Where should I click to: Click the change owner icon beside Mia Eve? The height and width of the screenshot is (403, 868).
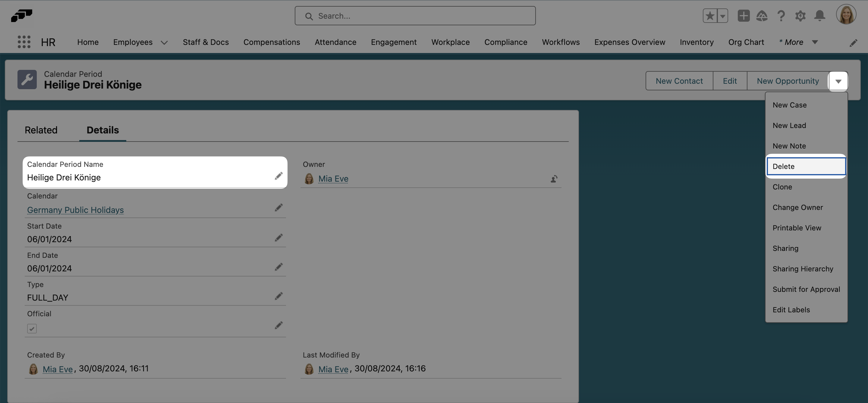(554, 179)
